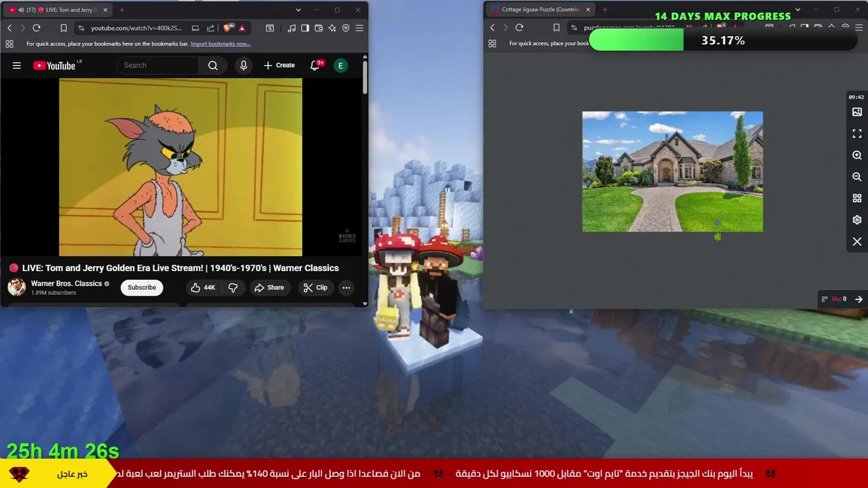Open the playlist music note icon
868x488 pixels.
292,28
